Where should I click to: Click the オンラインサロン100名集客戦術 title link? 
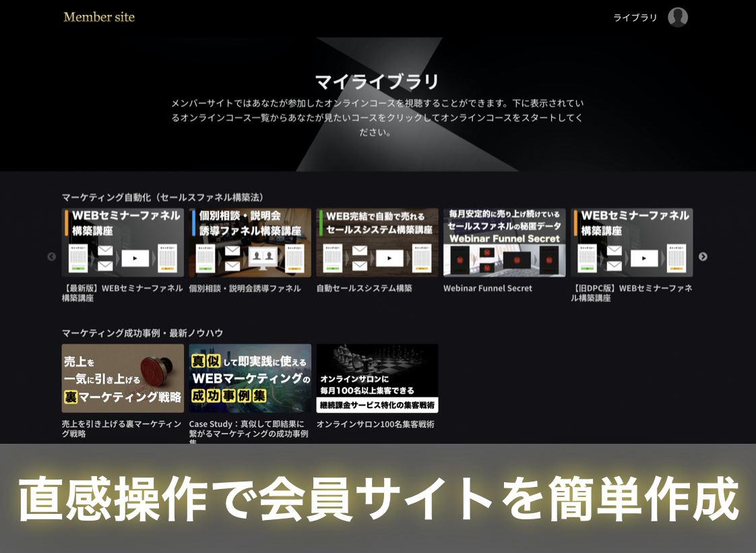375,424
